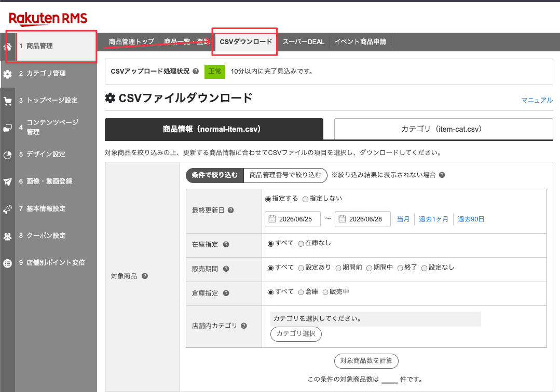
Task: Open スーパーDEAL tab
Action: coord(304,41)
